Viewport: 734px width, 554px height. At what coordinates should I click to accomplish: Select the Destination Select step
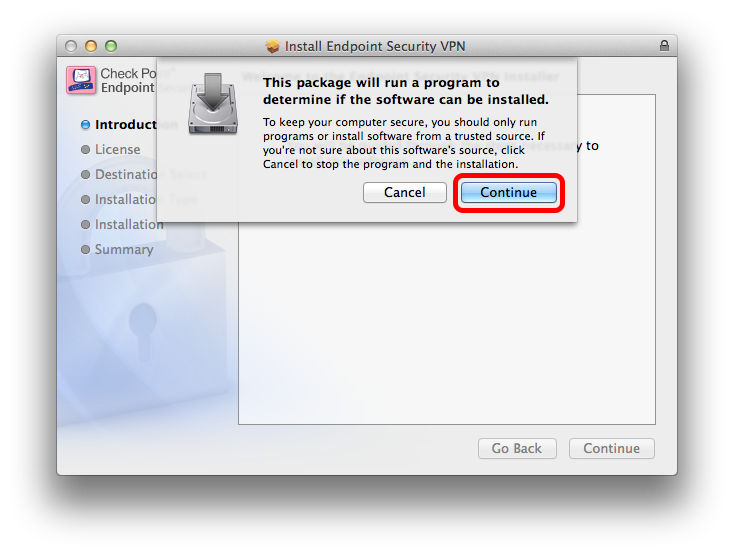click(x=151, y=175)
